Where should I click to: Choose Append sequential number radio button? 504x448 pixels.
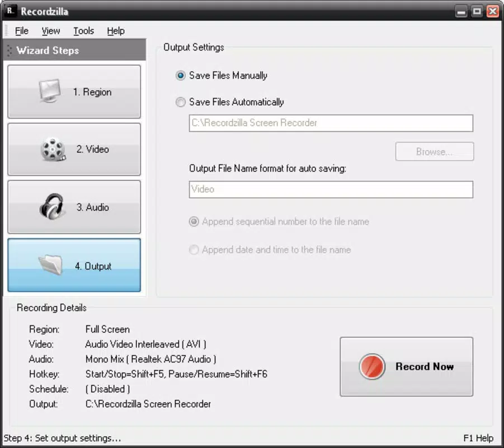click(x=194, y=221)
